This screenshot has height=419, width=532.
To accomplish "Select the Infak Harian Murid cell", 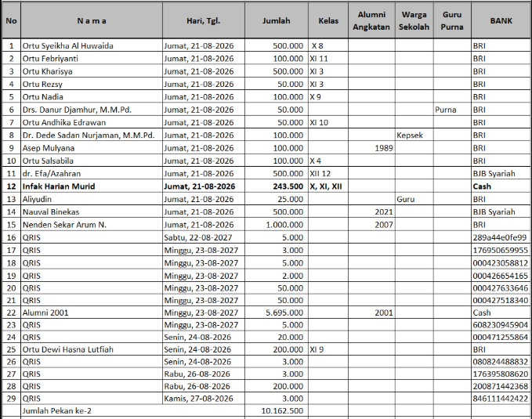I will pyautogui.click(x=92, y=186).
